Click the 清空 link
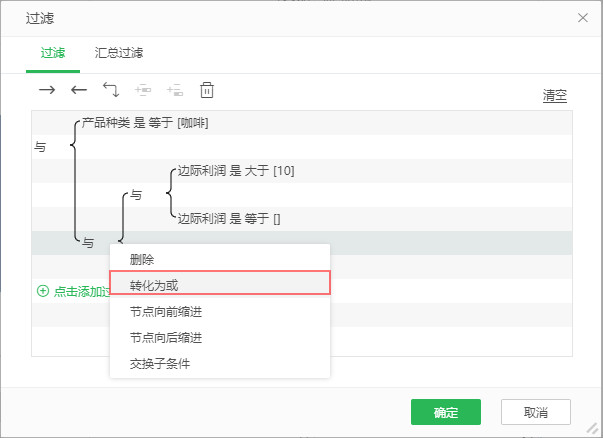The image size is (603, 438). pyautogui.click(x=555, y=95)
